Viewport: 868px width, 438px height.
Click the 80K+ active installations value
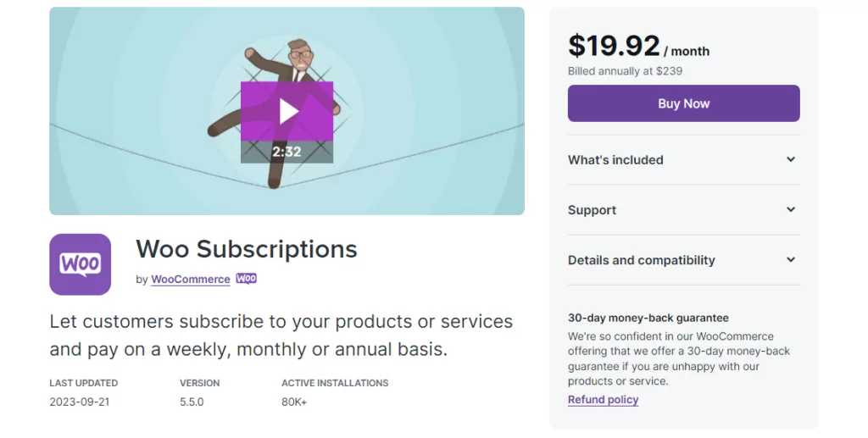(294, 402)
